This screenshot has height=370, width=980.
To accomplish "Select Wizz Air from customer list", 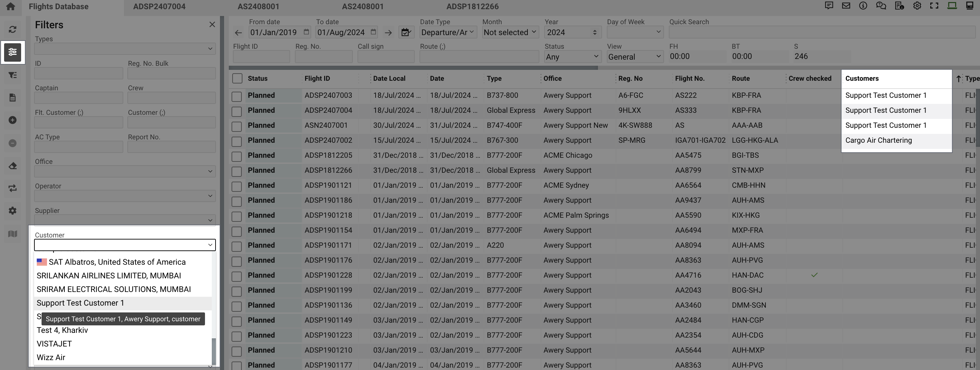I will click(x=51, y=357).
